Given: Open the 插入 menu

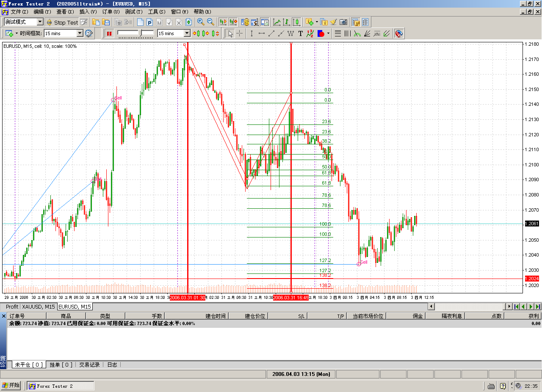Looking at the screenshot, I should [88, 12].
